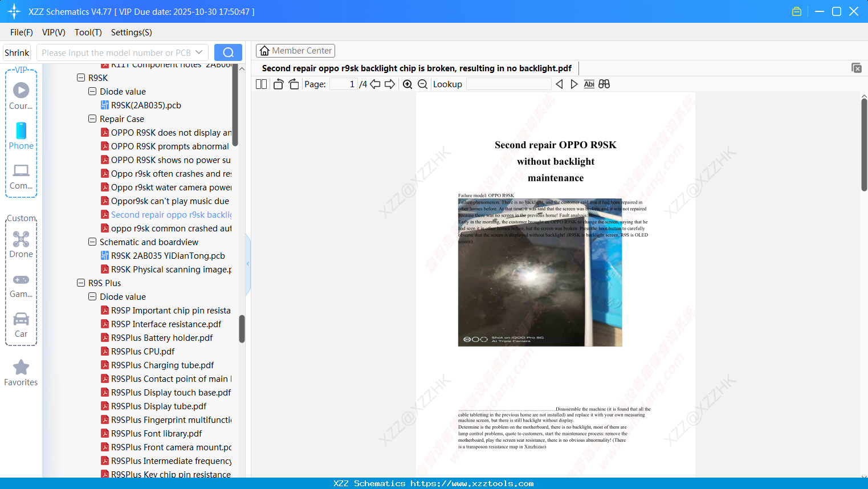Open R9SPlus CPU.pdf
The width and height of the screenshot is (868, 489).
[138, 352]
